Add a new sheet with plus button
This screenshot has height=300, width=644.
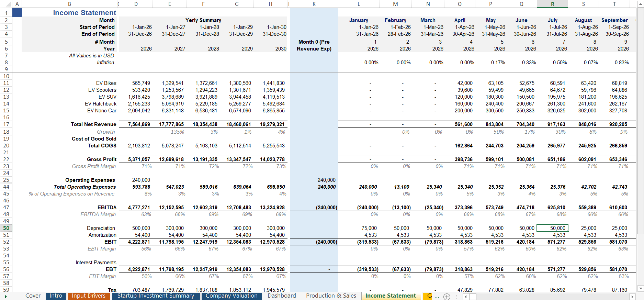tap(447, 297)
